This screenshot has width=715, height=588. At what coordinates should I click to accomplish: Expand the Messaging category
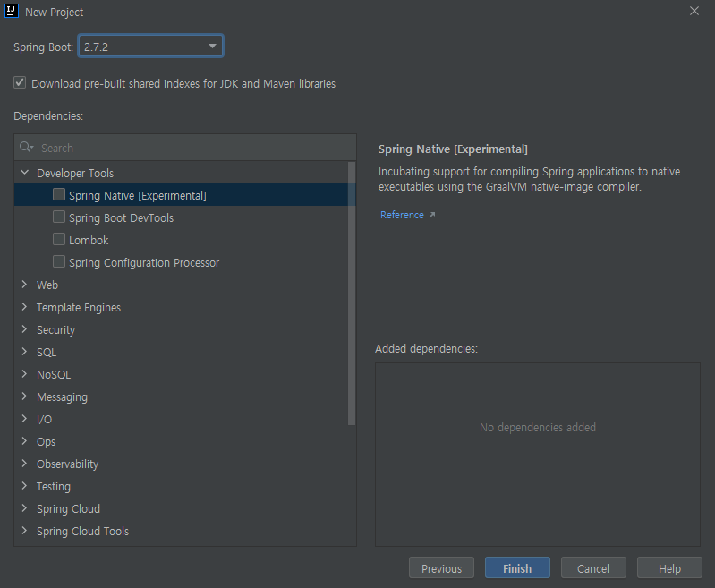click(25, 396)
